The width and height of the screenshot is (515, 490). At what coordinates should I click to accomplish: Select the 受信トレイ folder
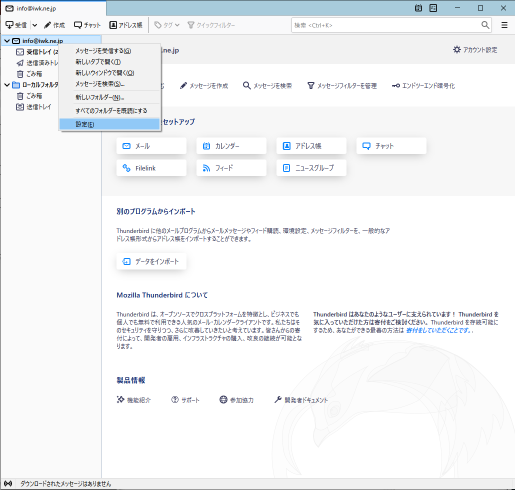[x=37, y=52]
